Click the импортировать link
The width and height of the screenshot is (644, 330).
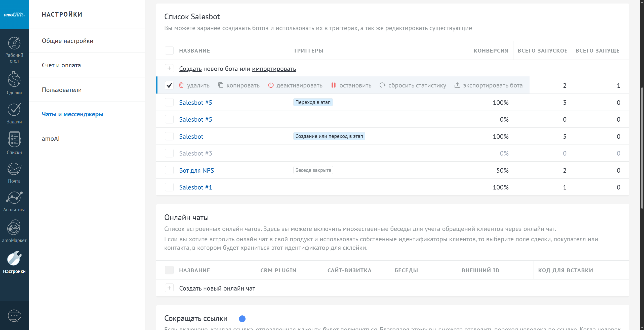274,69
